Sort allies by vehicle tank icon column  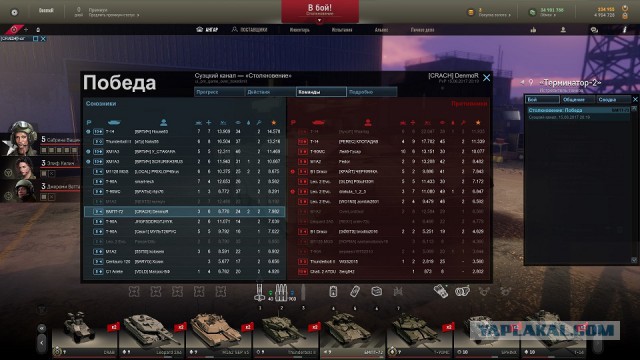114,122
